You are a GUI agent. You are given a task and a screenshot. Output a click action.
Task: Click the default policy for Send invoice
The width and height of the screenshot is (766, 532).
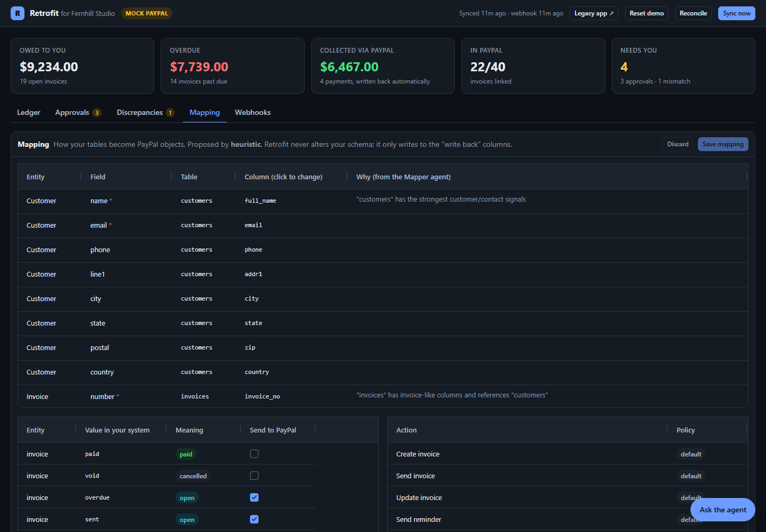(691, 476)
